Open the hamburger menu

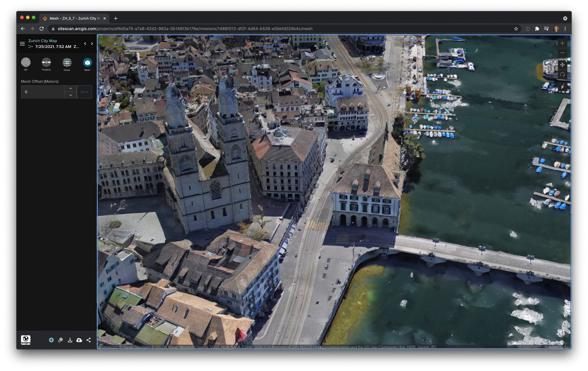[x=22, y=44]
